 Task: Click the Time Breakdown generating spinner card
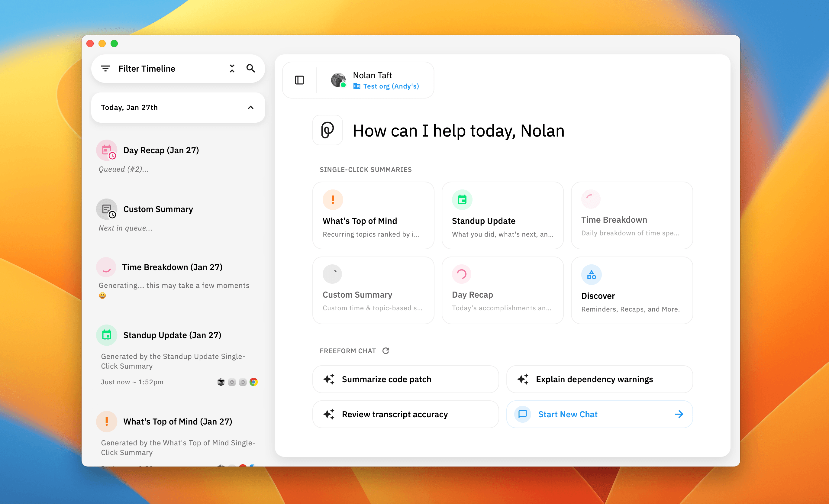631,215
